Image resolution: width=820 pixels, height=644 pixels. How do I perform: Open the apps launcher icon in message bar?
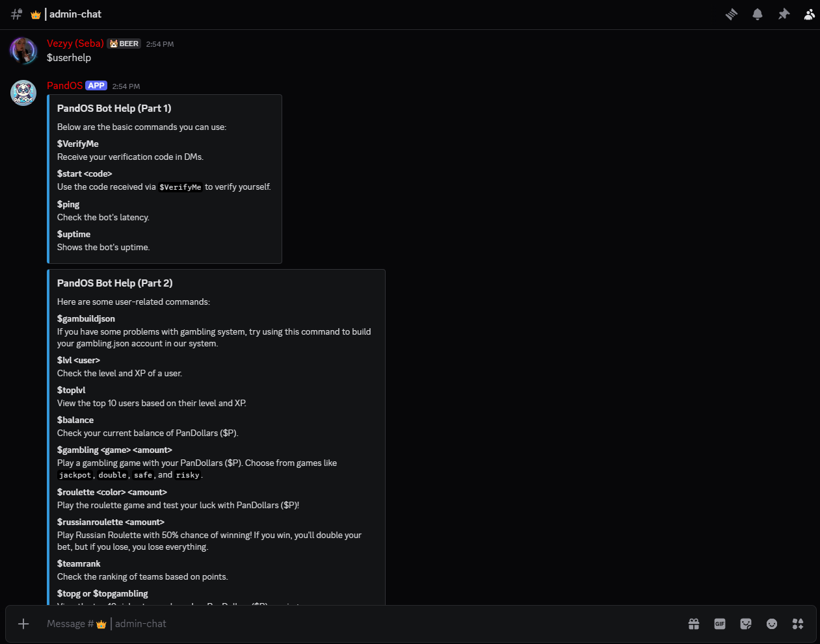coord(797,623)
